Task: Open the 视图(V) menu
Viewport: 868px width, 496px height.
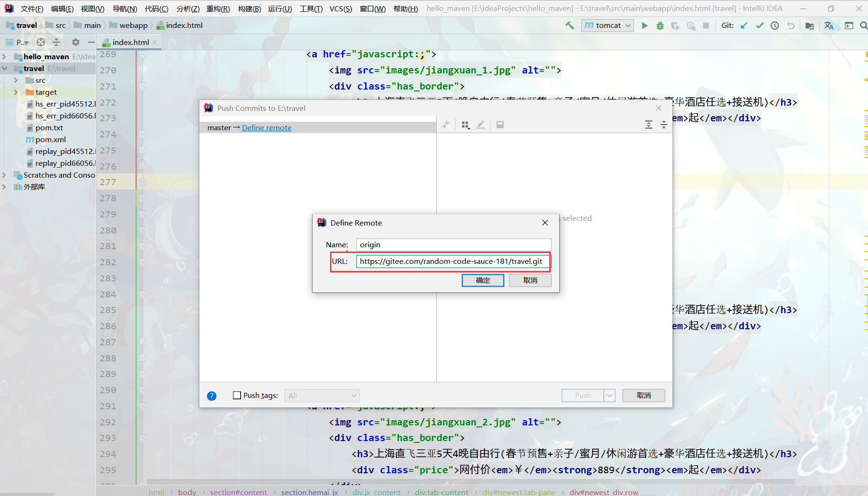Action: [x=92, y=9]
